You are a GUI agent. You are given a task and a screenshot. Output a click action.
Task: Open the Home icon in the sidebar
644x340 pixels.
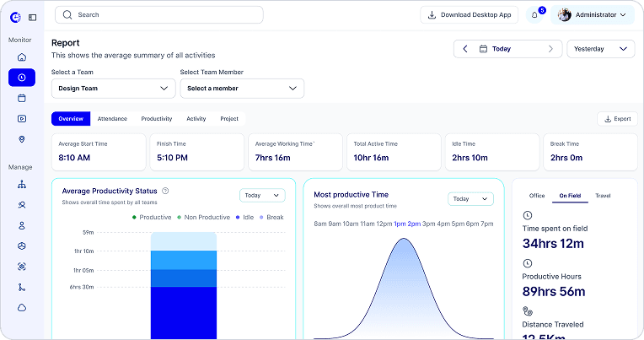pos(22,57)
